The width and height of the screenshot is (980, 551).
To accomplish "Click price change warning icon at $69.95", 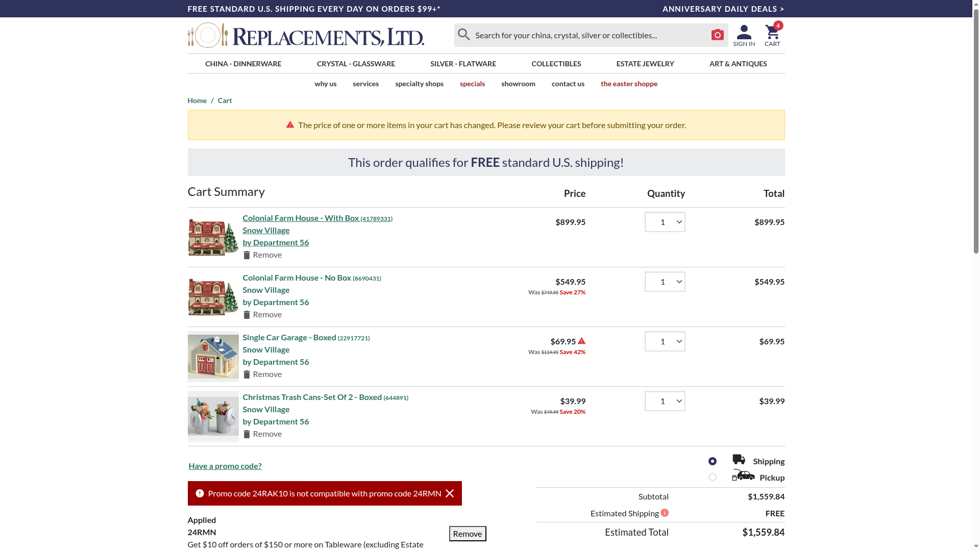I will click(581, 341).
